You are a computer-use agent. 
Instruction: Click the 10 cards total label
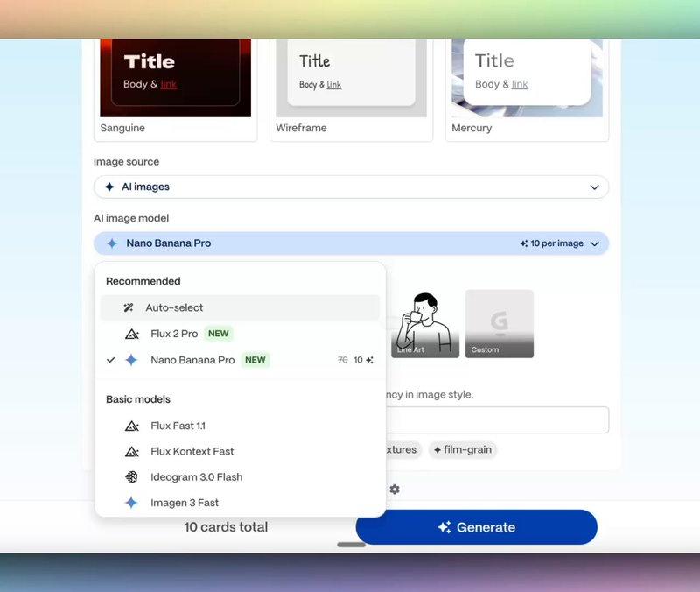pos(226,527)
